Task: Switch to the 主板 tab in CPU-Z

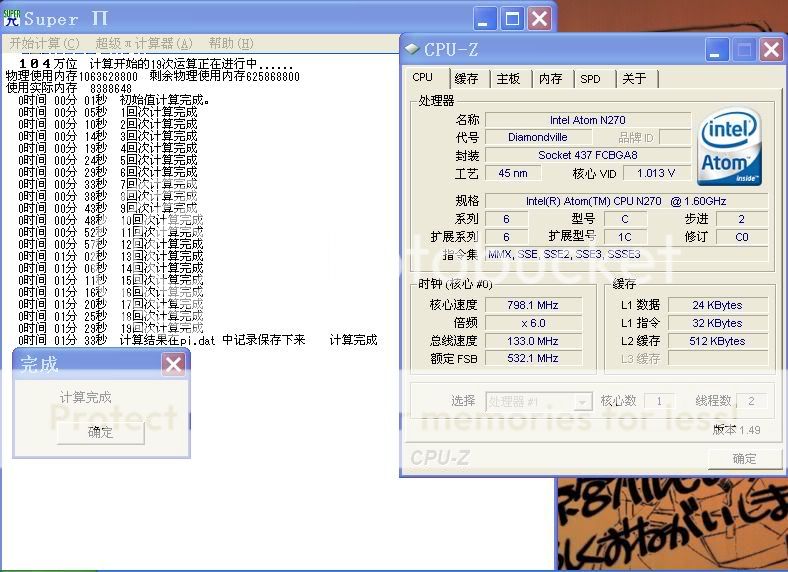Action: [509, 79]
